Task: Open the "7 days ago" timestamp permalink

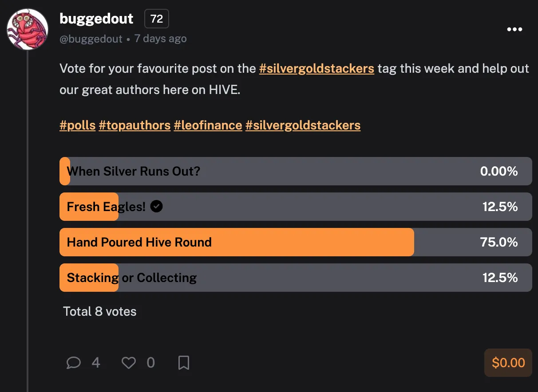Action: [x=160, y=39]
